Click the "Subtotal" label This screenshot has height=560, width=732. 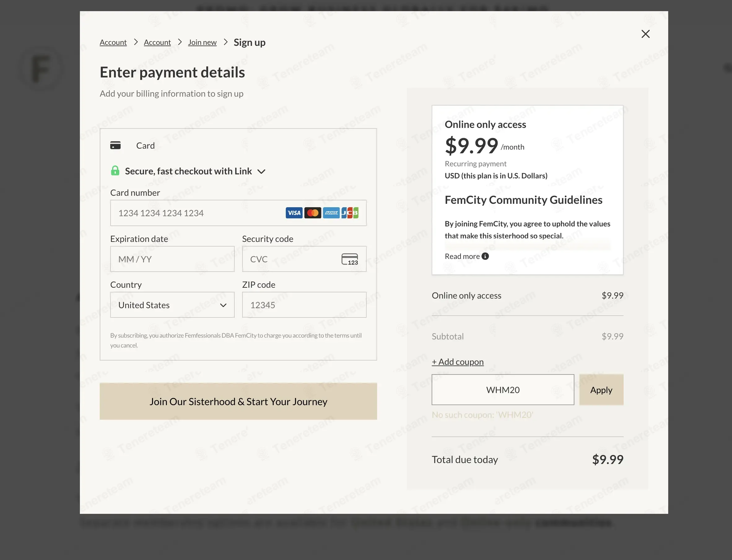coord(448,336)
